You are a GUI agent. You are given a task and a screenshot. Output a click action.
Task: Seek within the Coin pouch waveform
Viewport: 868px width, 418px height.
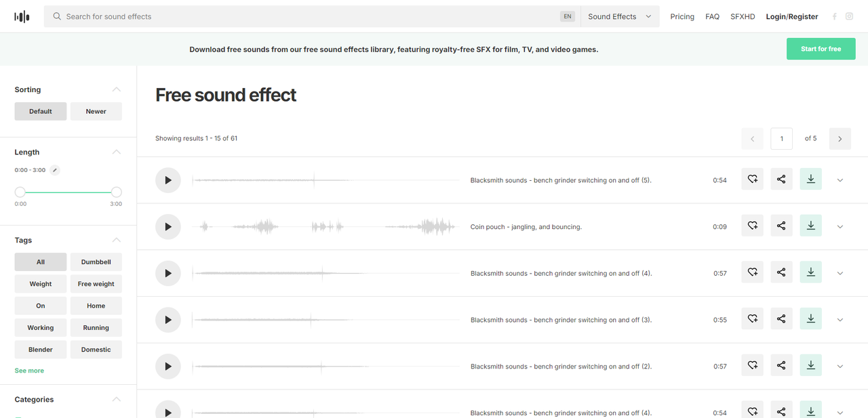tap(326, 226)
